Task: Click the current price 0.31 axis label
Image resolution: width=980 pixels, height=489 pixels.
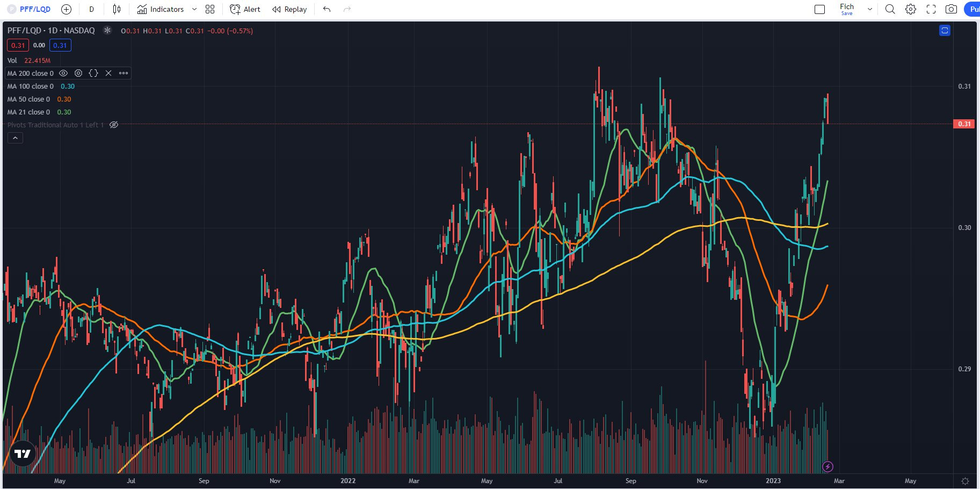Action: tap(964, 124)
